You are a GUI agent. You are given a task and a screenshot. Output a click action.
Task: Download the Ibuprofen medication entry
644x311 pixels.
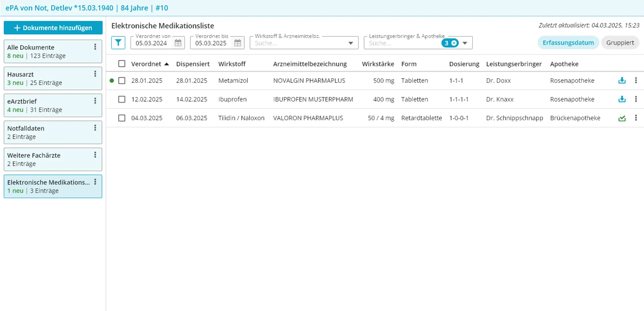[622, 99]
